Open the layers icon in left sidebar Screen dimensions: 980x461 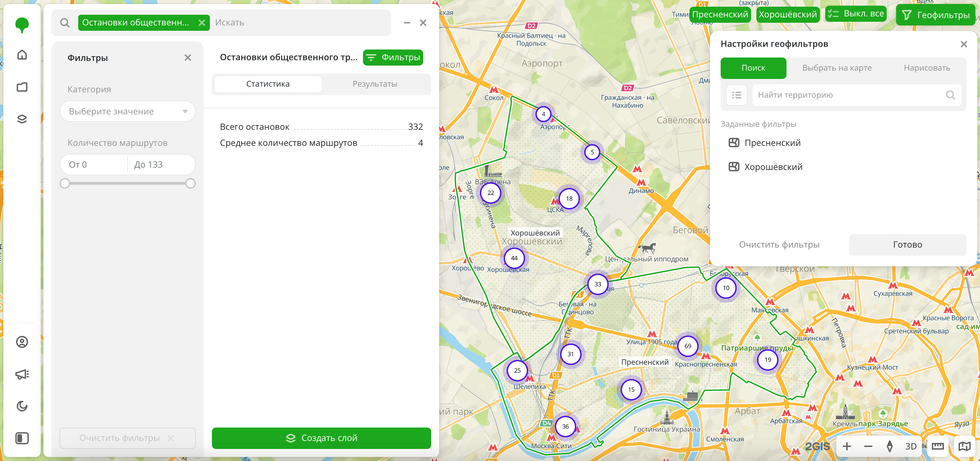point(22,119)
